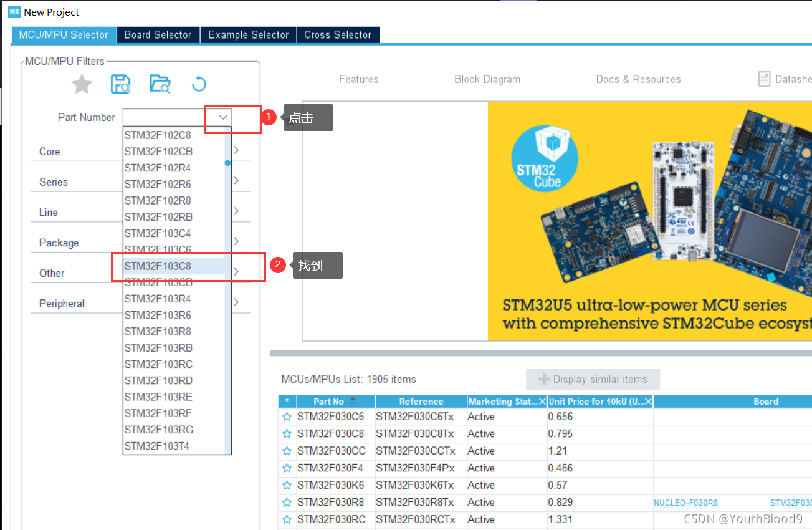Choose STM32F103RF from the list
This screenshot has width=812, height=530.
(174, 413)
